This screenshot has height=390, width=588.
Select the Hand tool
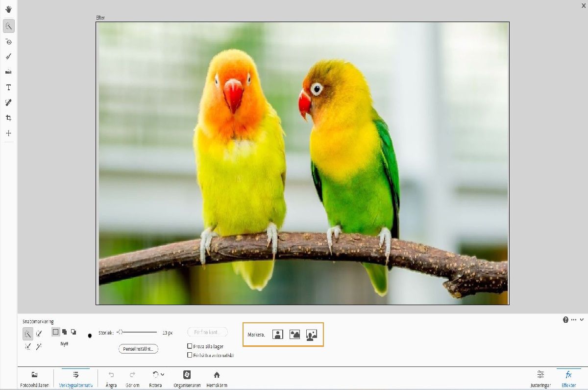pos(8,10)
